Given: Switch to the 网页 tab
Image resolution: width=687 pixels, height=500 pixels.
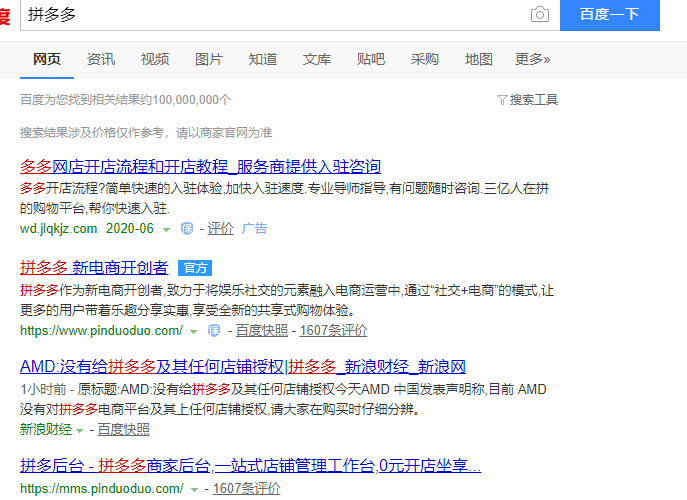Looking at the screenshot, I should click(x=47, y=59).
